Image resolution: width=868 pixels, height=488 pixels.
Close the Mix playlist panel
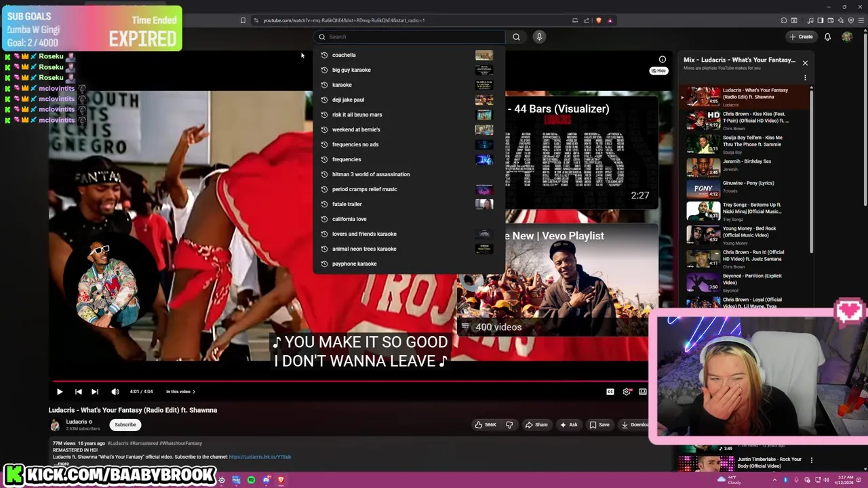[x=805, y=63]
